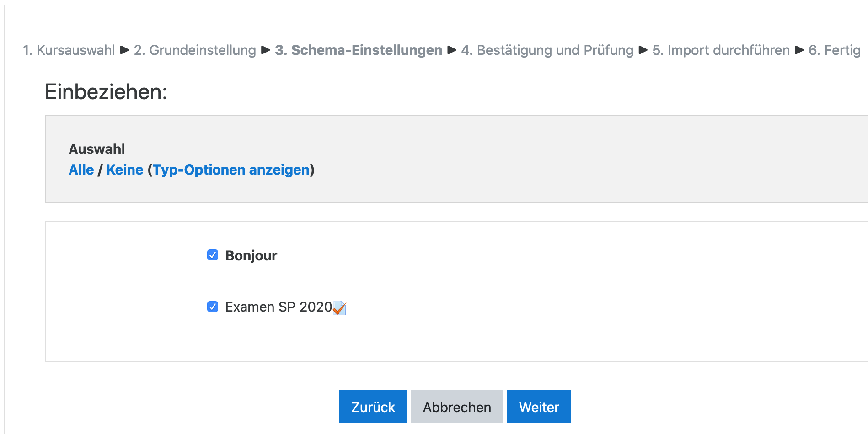This screenshot has width=868, height=434.
Task: Click the quiz icon beside Examen SP 2020
Action: pyautogui.click(x=339, y=308)
